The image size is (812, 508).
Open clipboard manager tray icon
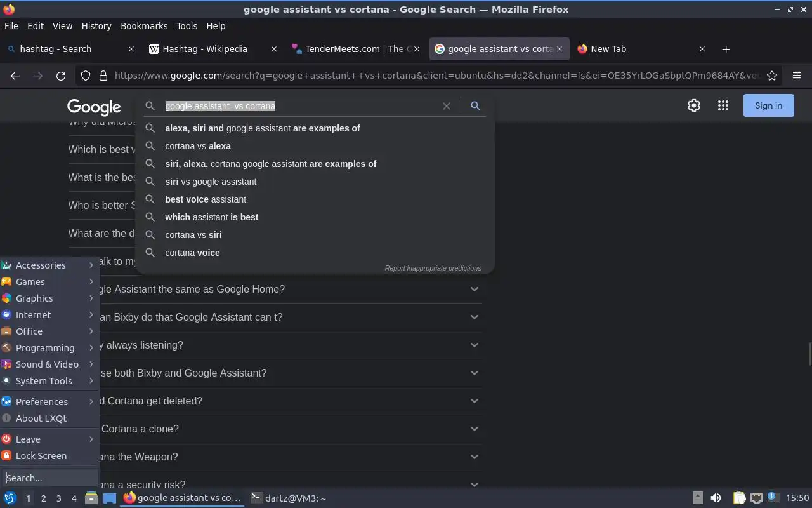click(x=739, y=498)
